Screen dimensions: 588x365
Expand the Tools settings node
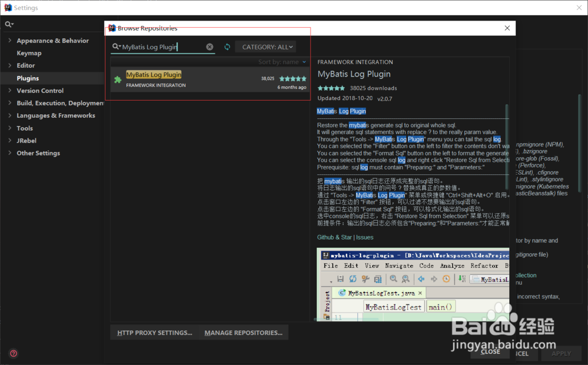pyautogui.click(x=10, y=128)
